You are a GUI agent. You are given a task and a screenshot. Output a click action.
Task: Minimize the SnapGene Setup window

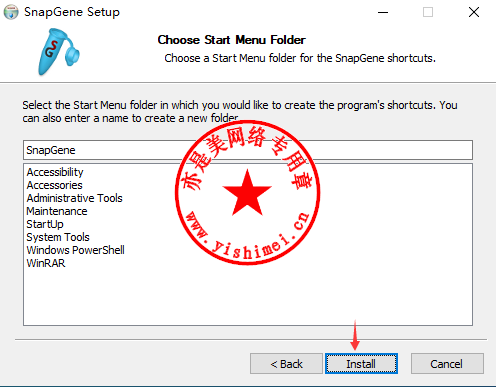(x=383, y=12)
